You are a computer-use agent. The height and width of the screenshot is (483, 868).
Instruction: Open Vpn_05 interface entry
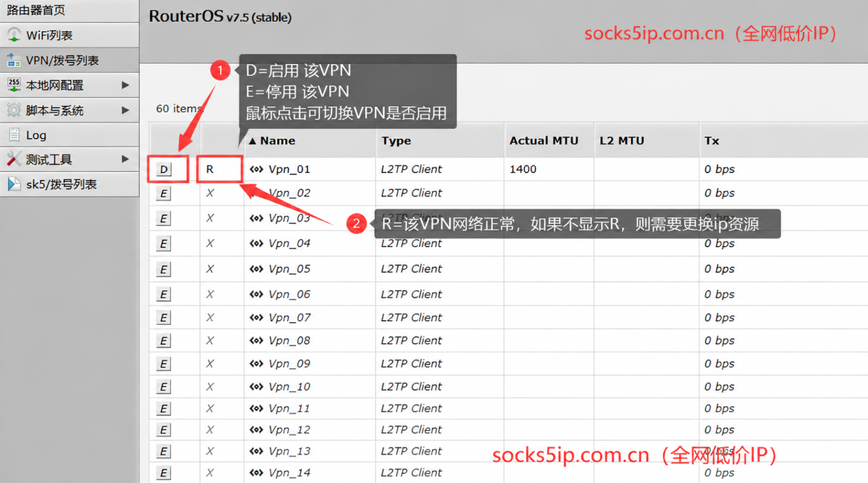[x=289, y=269]
